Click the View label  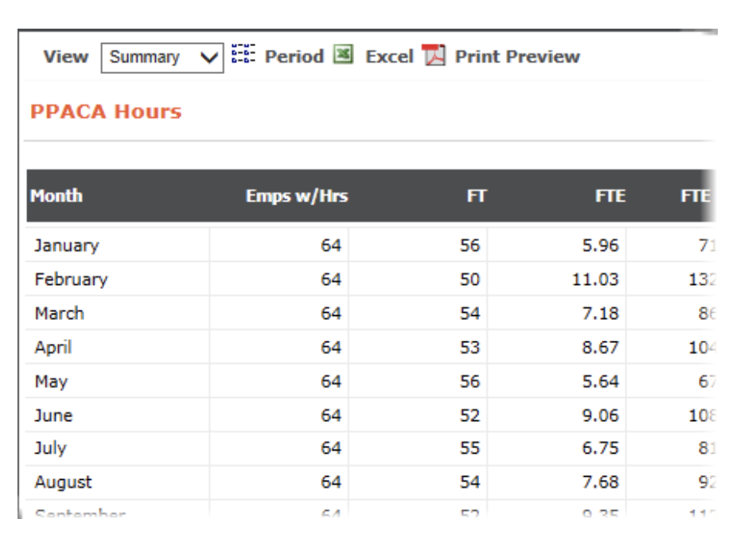pyautogui.click(x=66, y=57)
